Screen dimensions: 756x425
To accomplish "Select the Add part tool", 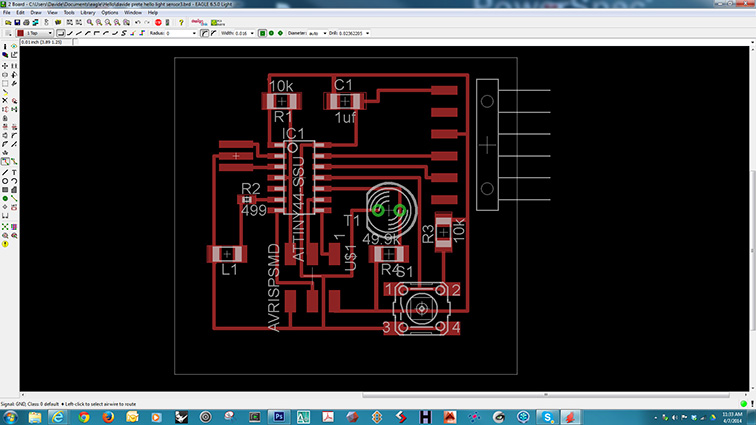I will coord(14,100).
